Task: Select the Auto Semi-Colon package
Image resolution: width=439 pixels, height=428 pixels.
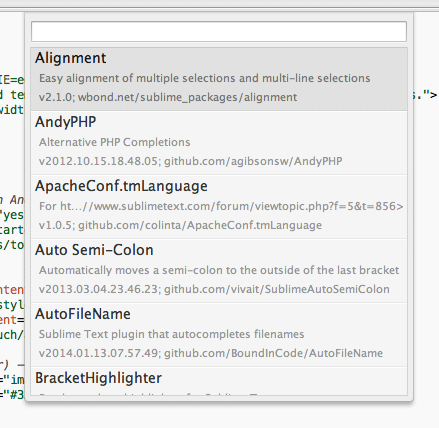Action: [x=219, y=271]
